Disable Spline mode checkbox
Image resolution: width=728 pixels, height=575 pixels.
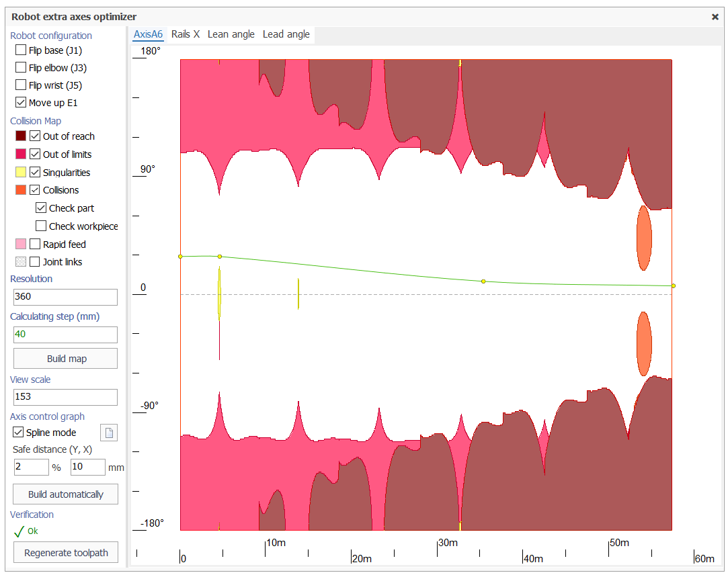(x=18, y=433)
